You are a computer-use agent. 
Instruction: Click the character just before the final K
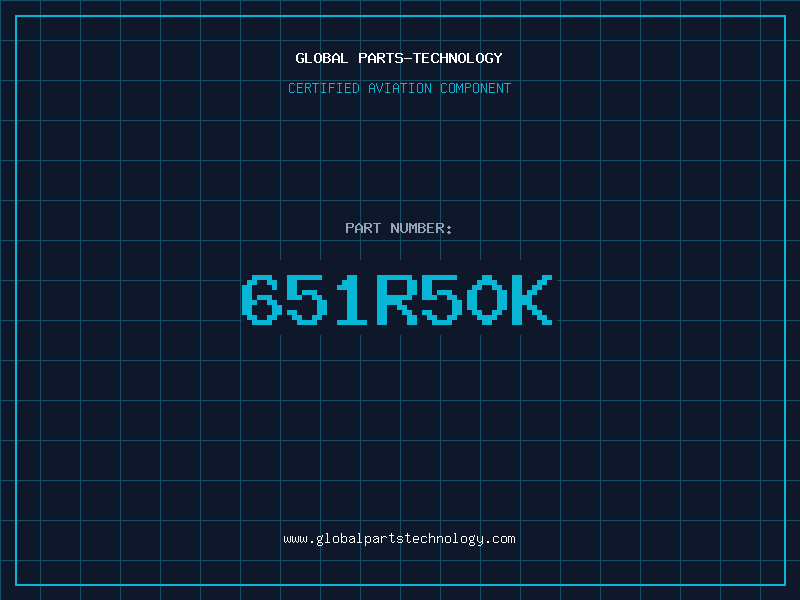[485, 300]
